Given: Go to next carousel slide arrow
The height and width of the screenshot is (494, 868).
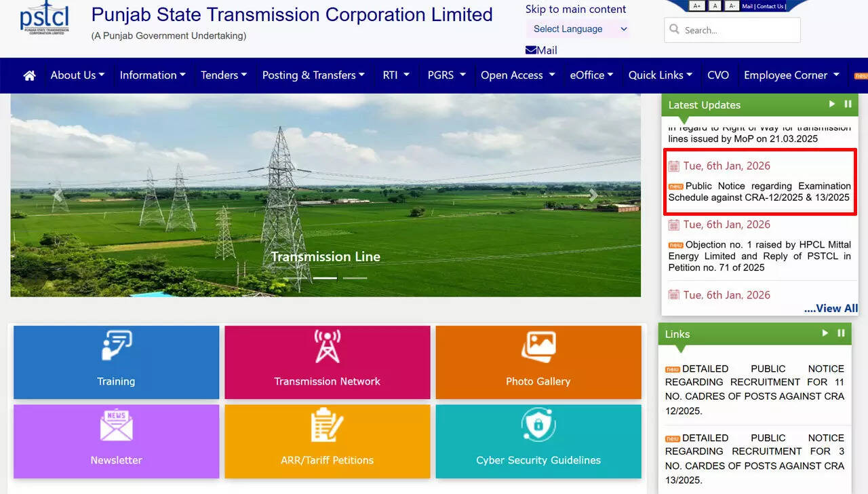Looking at the screenshot, I should pyautogui.click(x=593, y=195).
